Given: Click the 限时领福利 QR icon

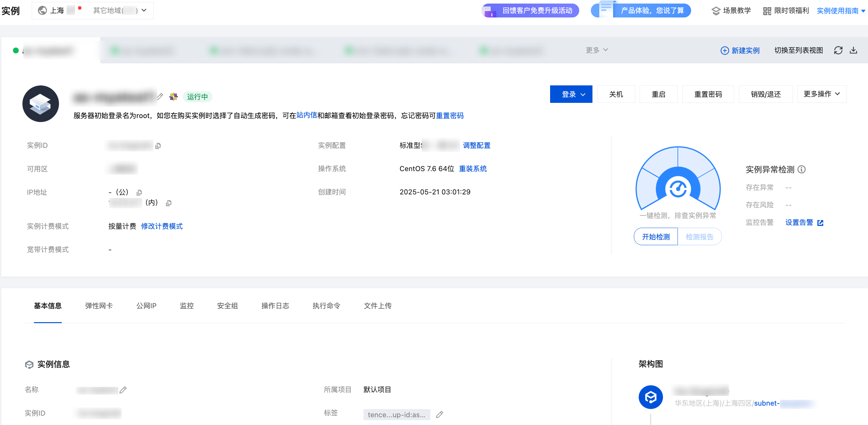Looking at the screenshot, I should pos(767,11).
